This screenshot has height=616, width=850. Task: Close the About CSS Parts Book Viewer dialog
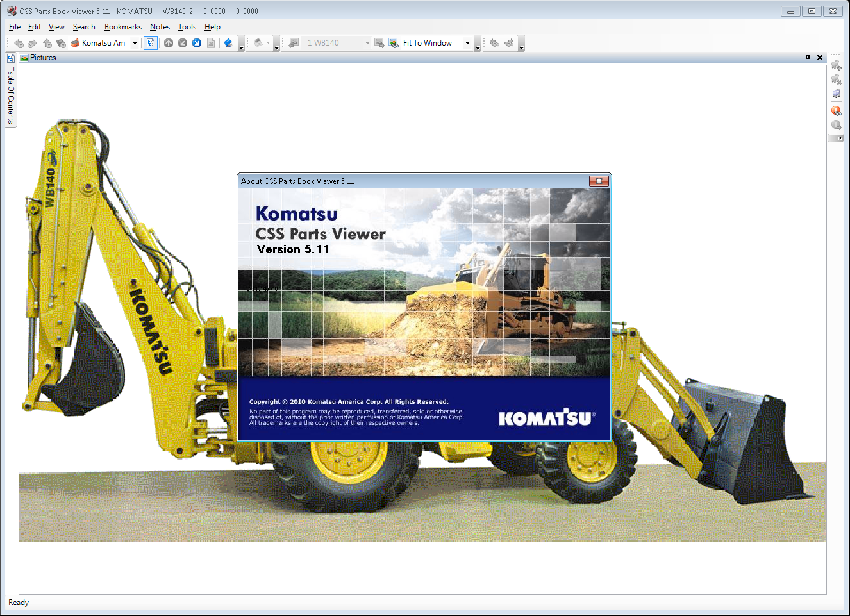[598, 181]
